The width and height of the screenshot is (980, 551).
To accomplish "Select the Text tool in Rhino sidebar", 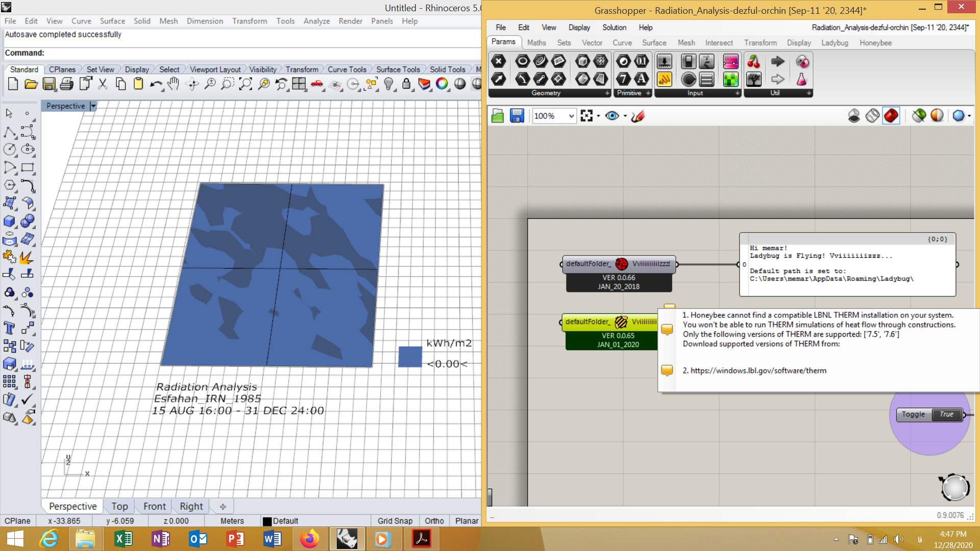I will 9,328.
